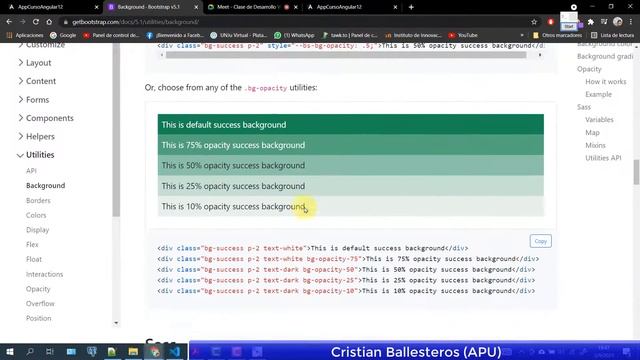Expand the Layout sidebar section
The image size is (640, 360).
point(35,62)
